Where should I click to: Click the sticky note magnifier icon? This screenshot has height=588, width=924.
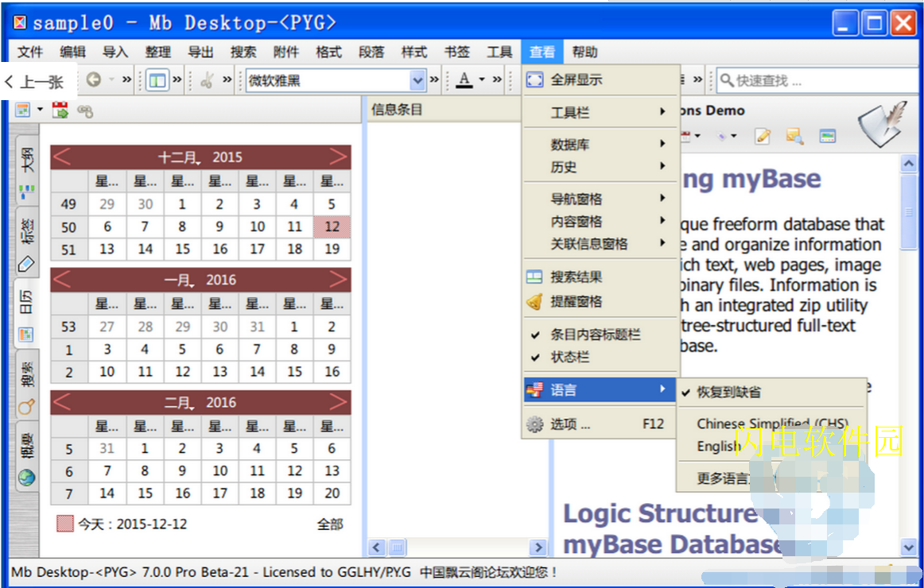(795, 136)
